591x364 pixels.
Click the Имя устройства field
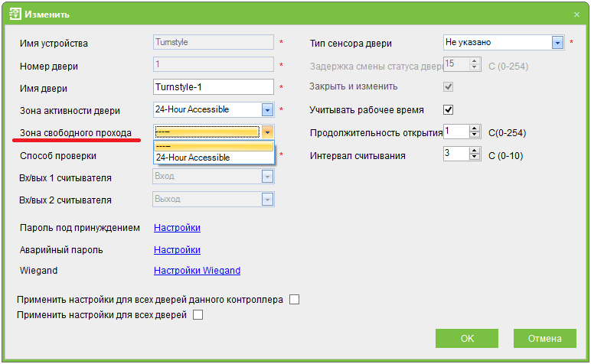(214, 42)
